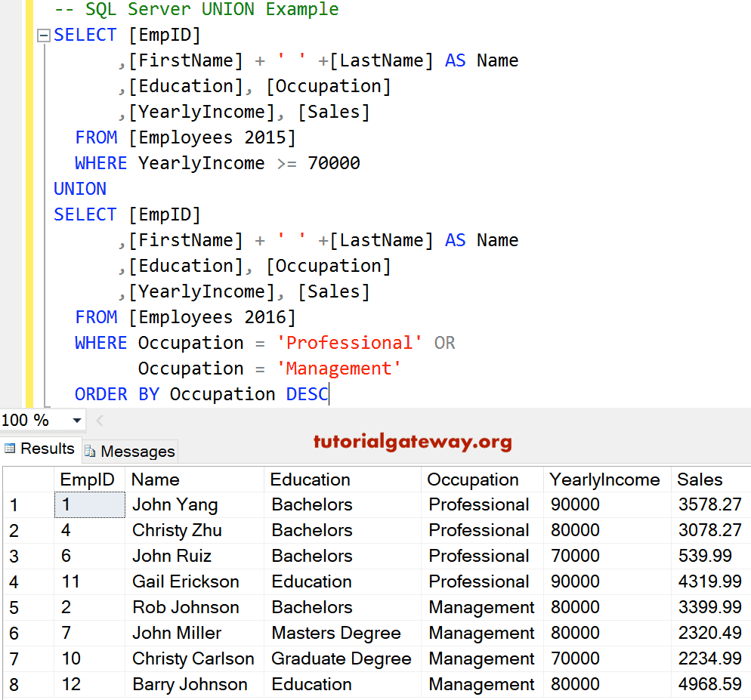Click the Messages tab message icon

(90, 451)
